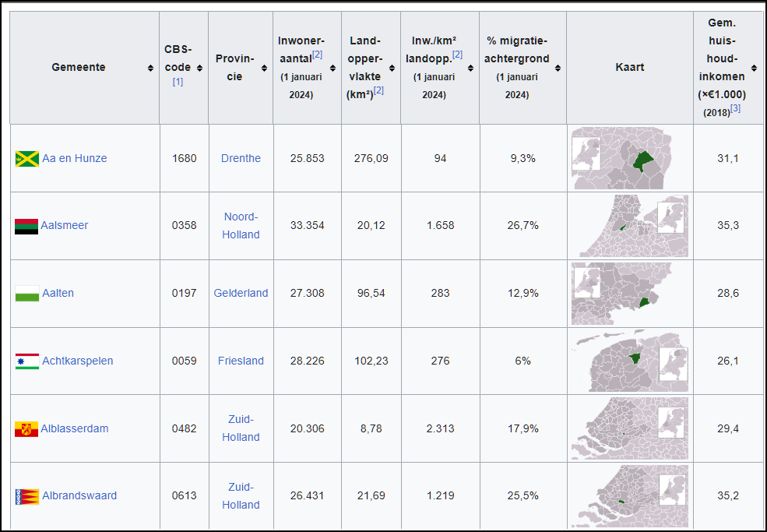
Task: Follow the Friesland province link
Action: 241,361
